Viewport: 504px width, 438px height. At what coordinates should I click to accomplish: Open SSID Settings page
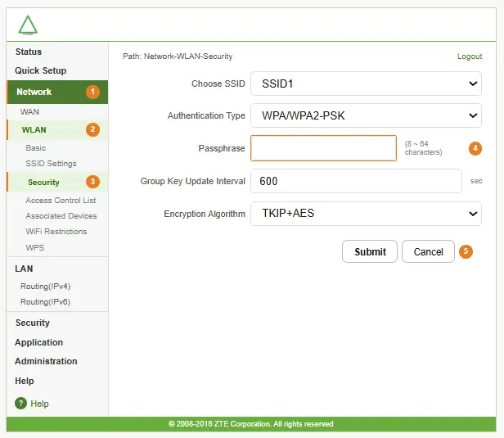51,164
